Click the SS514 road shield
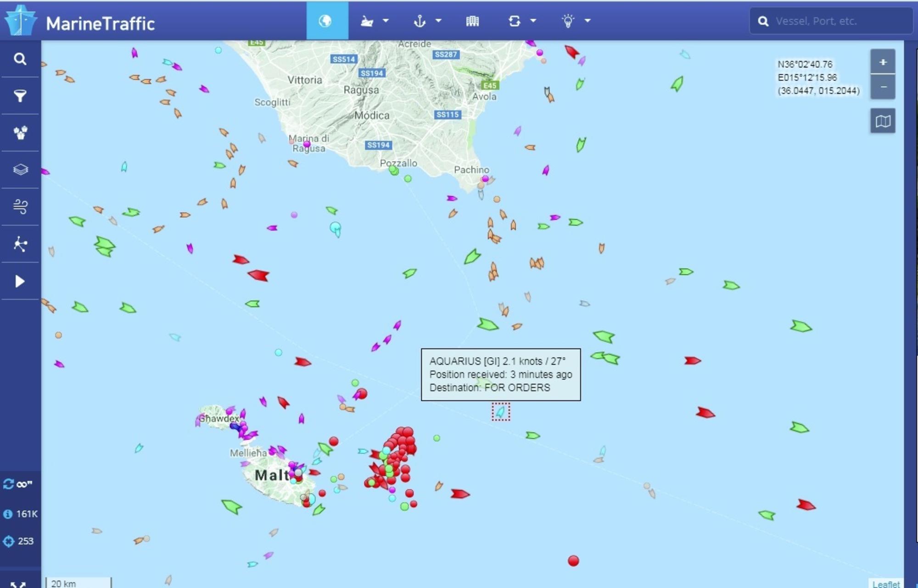 [344, 59]
